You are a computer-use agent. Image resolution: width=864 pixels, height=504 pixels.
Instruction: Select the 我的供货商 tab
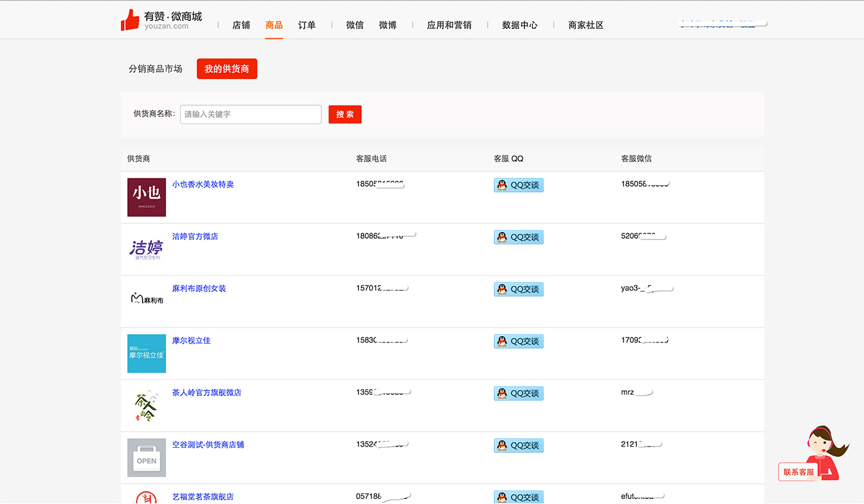[226, 69]
